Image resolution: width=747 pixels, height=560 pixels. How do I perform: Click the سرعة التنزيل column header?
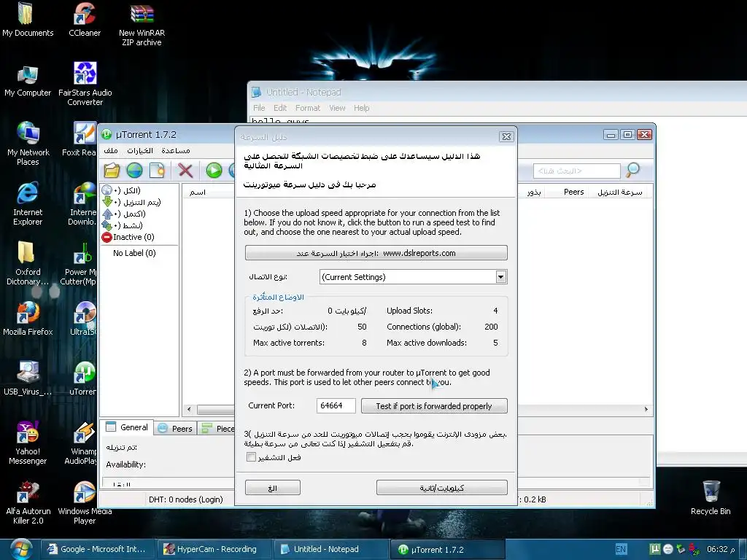(x=619, y=192)
